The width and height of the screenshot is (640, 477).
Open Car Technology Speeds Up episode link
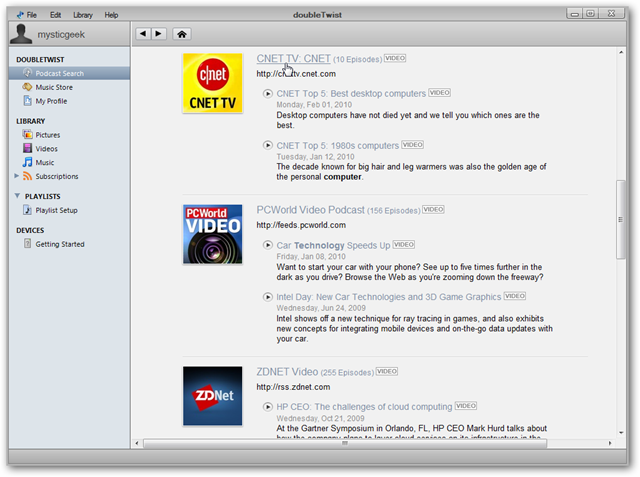click(x=333, y=245)
